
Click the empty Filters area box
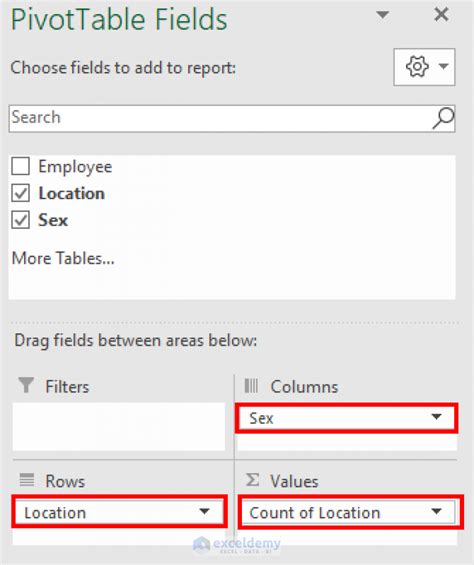pos(119,427)
